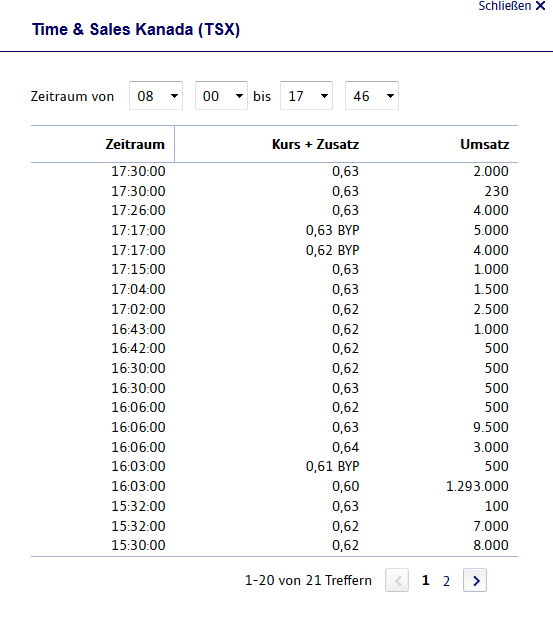Select the time 17:15:00
Viewport: 553px width, 636px height.
(138, 269)
